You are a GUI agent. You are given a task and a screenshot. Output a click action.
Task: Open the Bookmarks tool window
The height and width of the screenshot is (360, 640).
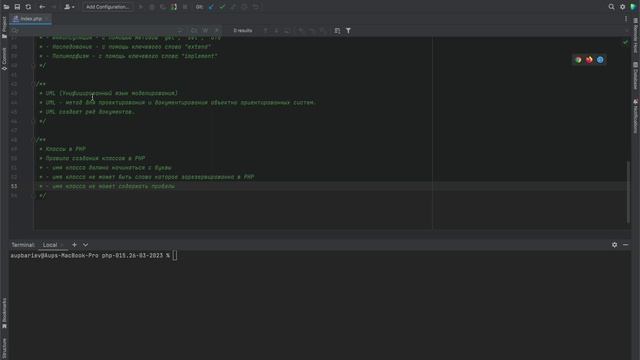[4, 313]
